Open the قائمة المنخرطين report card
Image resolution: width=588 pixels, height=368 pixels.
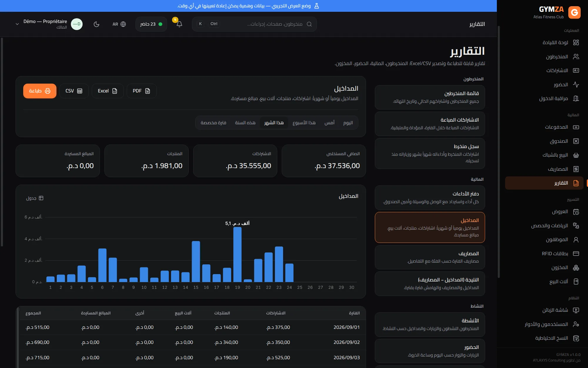(x=430, y=97)
